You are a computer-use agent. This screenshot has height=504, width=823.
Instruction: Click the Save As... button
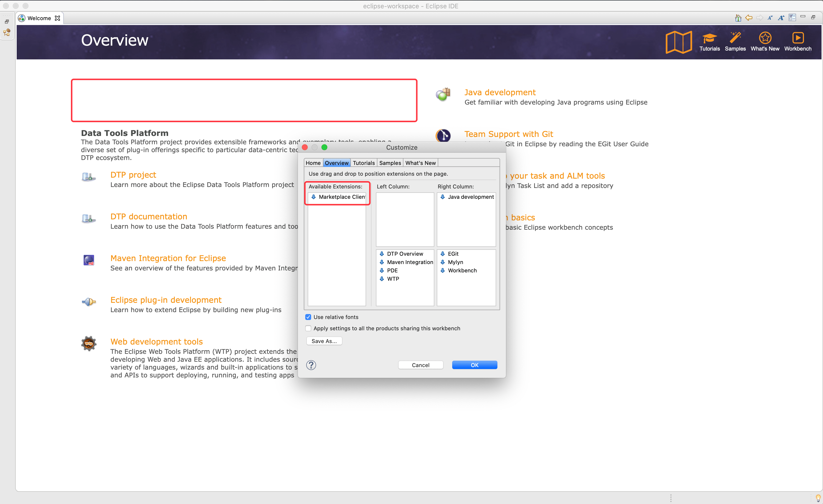(324, 341)
